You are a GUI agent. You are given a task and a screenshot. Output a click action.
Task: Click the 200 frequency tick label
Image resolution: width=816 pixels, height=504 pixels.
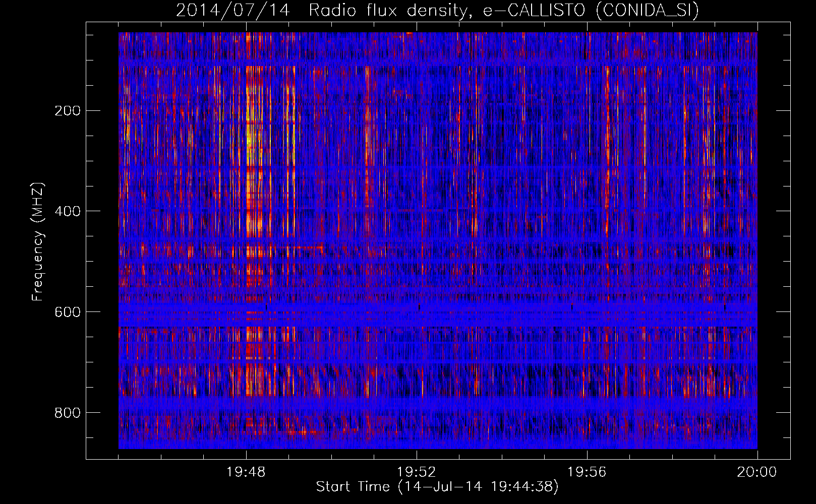pyautogui.click(x=67, y=111)
